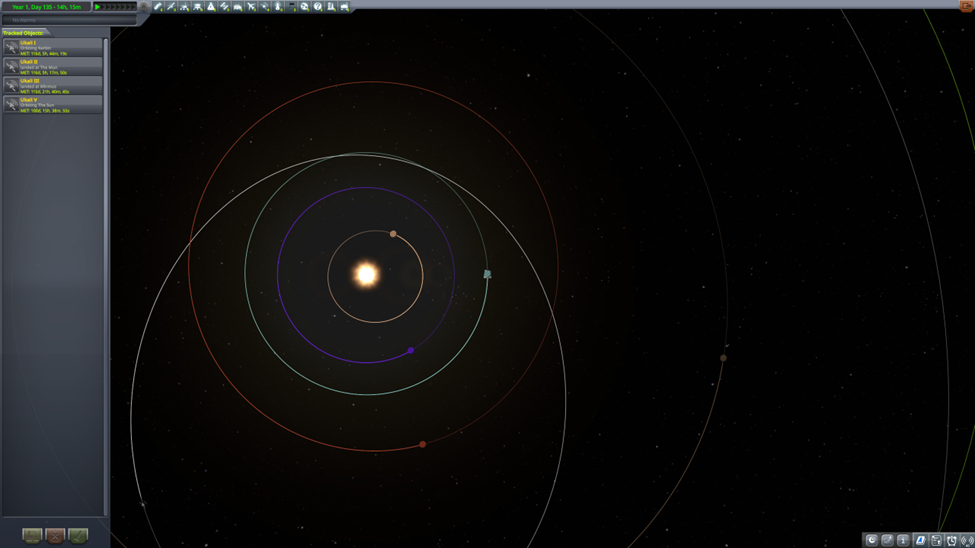The height and width of the screenshot is (548, 975).
Task: Toggle the Base vessel filter
Action: click(x=238, y=6)
